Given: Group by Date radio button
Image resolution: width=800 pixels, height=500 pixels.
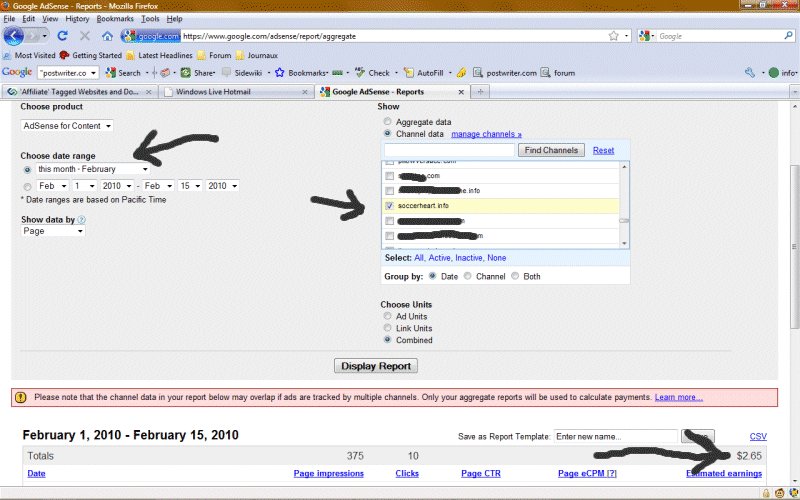Looking at the screenshot, I should click(x=433, y=276).
